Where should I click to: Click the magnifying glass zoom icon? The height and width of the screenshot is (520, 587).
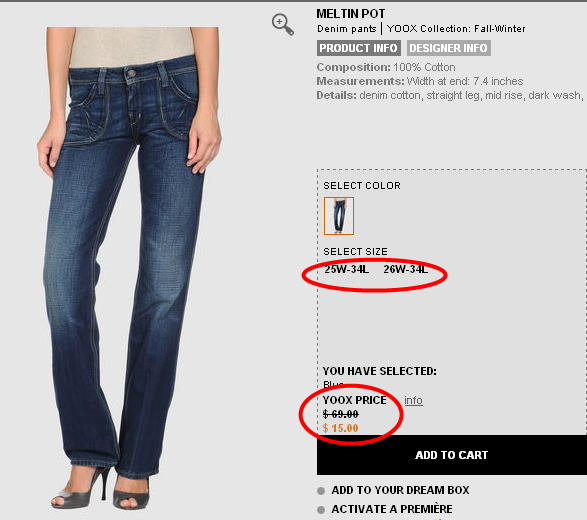click(x=283, y=25)
